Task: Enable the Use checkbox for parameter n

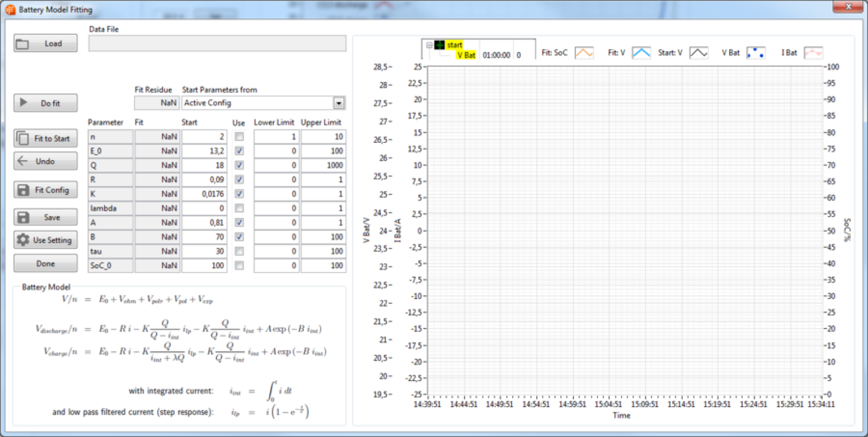Action: click(239, 137)
